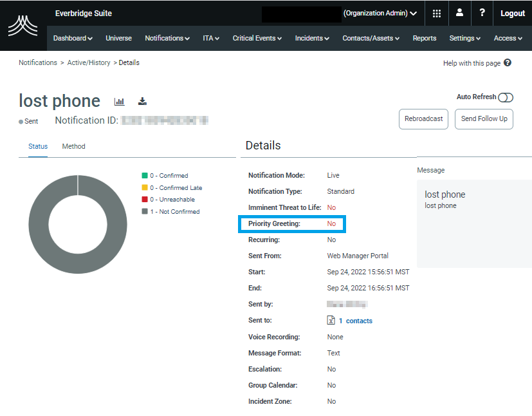Click the red Unreachable legend swatch

pyautogui.click(x=145, y=200)
